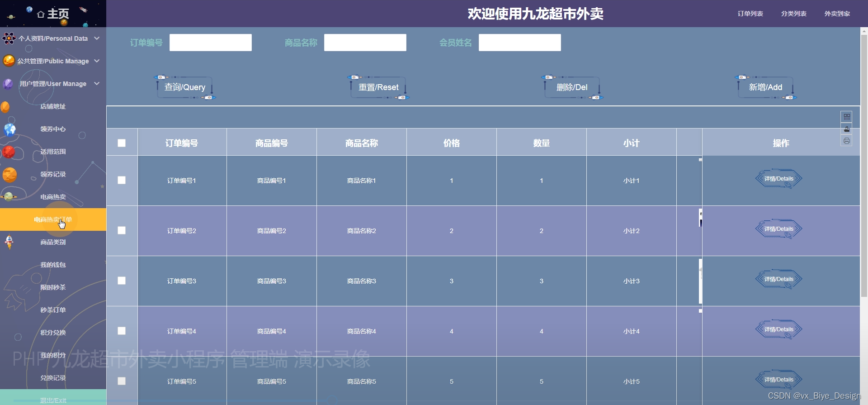Toggle the select-all checkbox in table header
Image resolution: width=868 pixels, height=405 pixels.
click(x=122, y=143)
